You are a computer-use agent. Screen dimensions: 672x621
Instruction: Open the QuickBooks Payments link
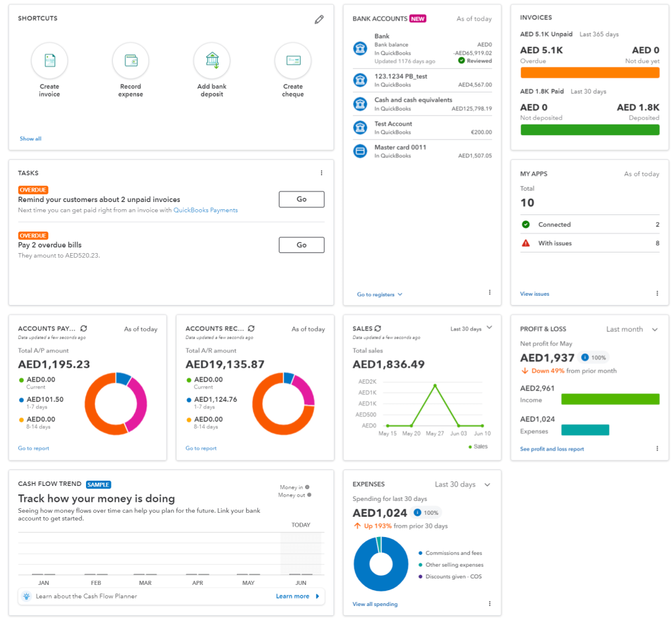pos(205,210)
